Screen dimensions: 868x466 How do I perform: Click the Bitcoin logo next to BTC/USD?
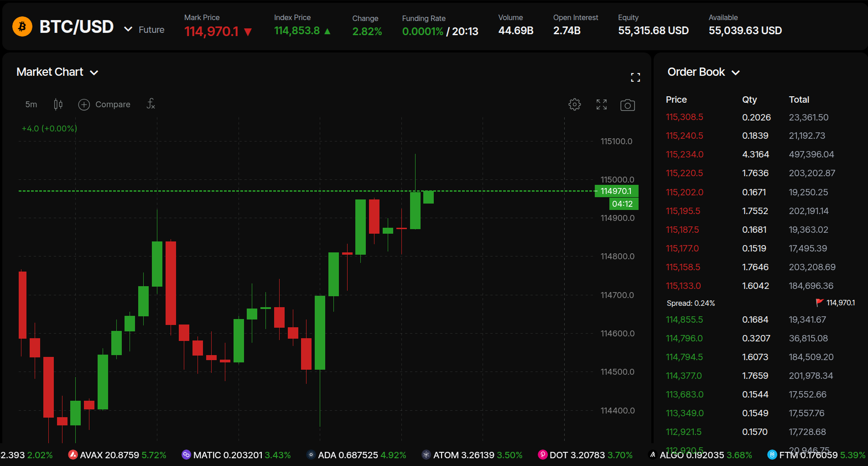[x=21, y=26]
